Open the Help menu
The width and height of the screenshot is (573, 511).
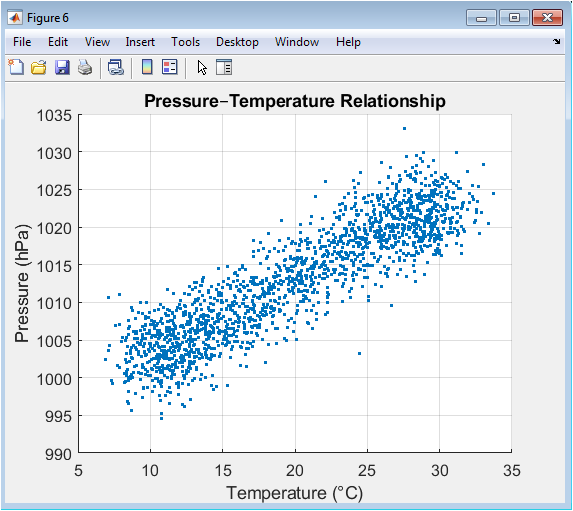tap(348, 42)
